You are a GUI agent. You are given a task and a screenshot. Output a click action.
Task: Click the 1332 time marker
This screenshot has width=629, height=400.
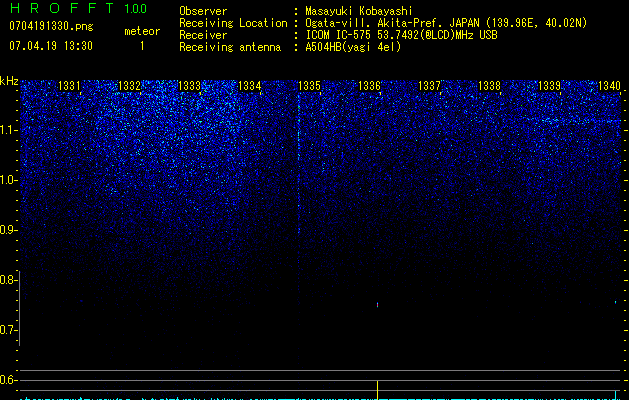coord(129,86)
